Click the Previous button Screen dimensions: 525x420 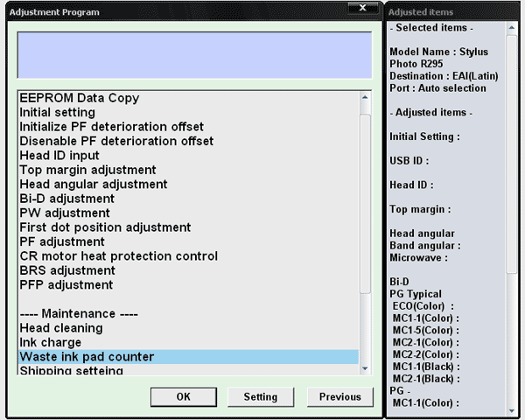click(x=339, y=397)
